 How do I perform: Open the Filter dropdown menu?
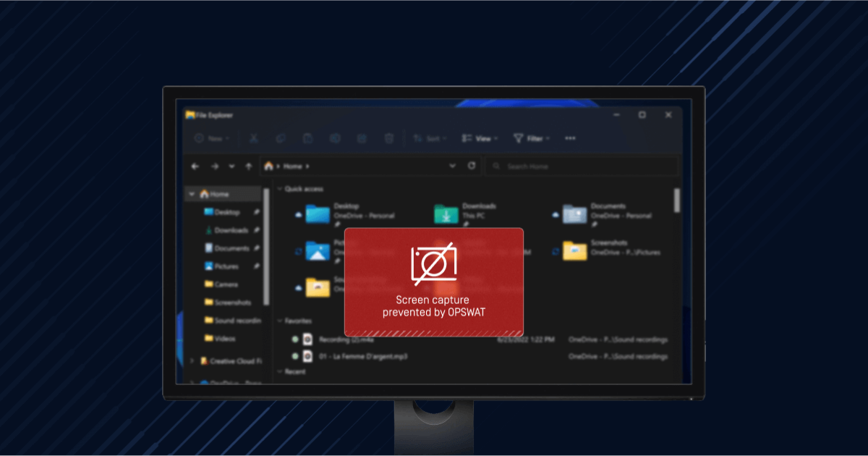(x=531, y=138)
